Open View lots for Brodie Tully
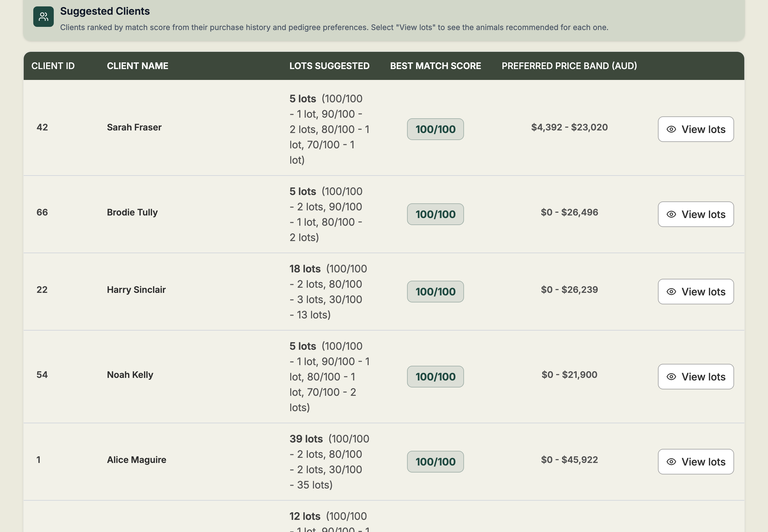The image size is (768, 532). [696, 214]
